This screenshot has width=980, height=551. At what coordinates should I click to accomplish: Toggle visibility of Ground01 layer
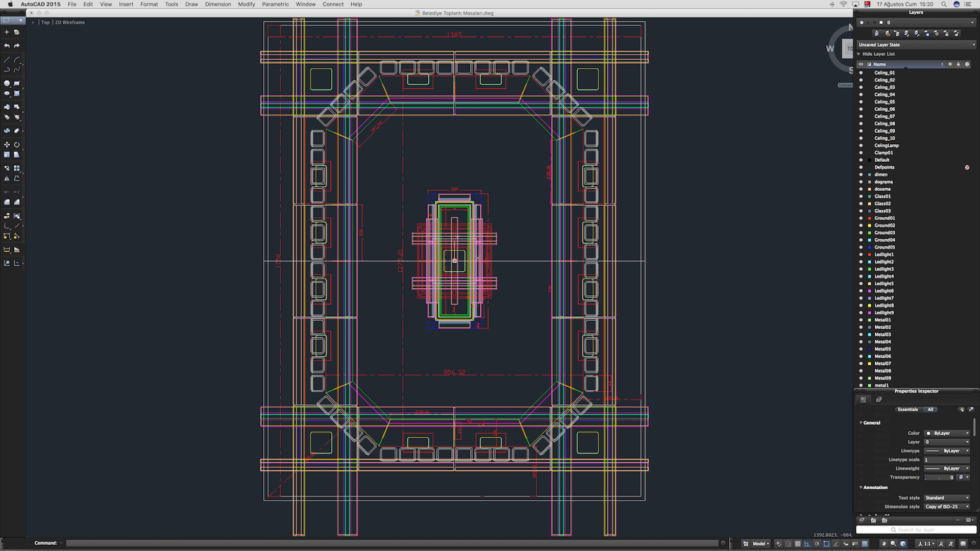coord(861,218)
